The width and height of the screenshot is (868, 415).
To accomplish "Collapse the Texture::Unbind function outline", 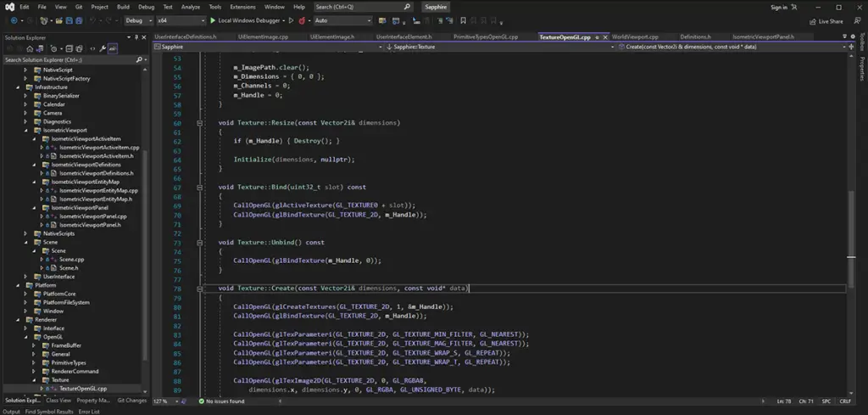I will 200,243.
